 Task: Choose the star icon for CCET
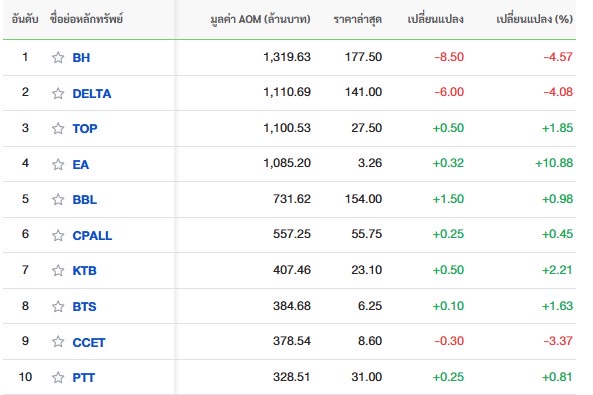[x=58, y=342]
